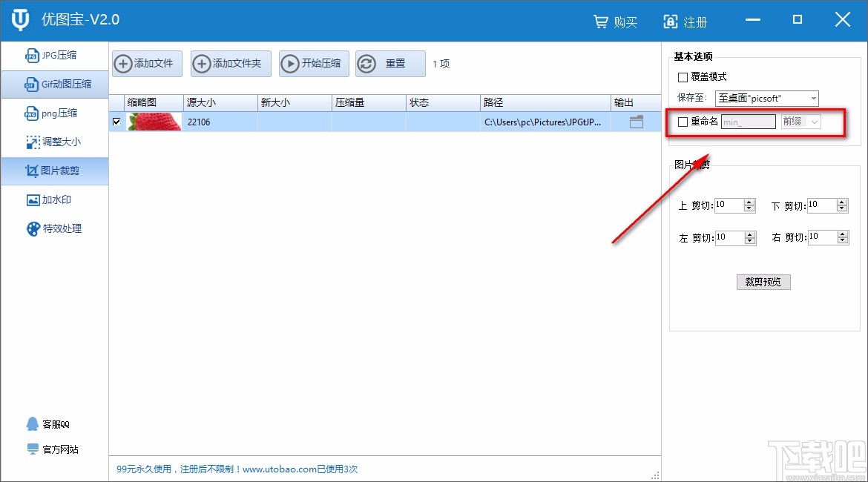Click the 新大小 column header
868x482 pixels.
click(x=295, y=102)
